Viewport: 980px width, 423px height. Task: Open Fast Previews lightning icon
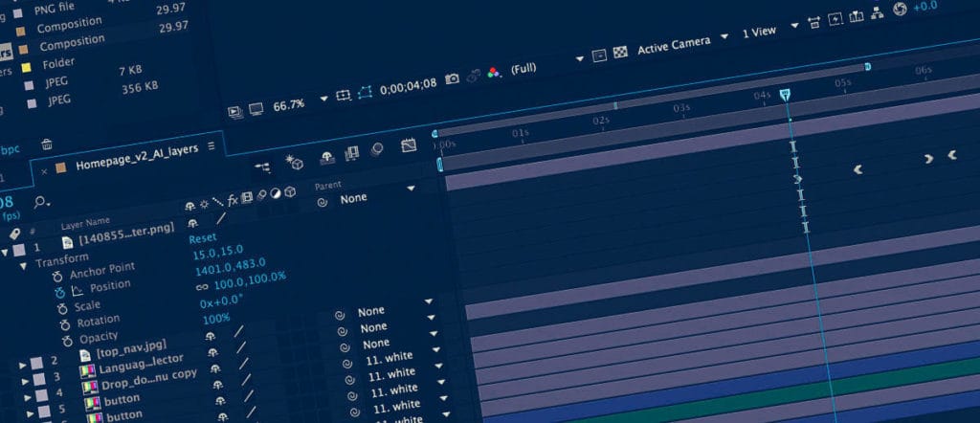point(835,20)
